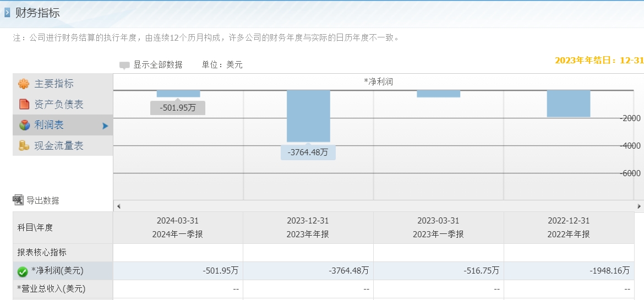This screenshot has height=300, width=644.
Task: Click the 2023-03-31 net profit bar
Action: pyautogui.click(x=439, y=94)
